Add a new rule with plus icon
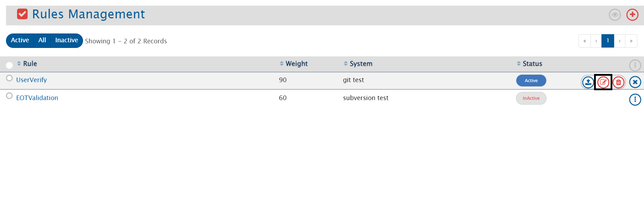The image size is (644, 203). point(632,15)
